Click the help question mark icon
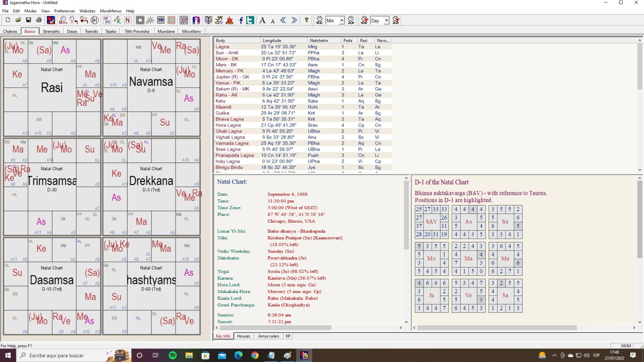This screenshot has height=362, width=644. (307, 20)
